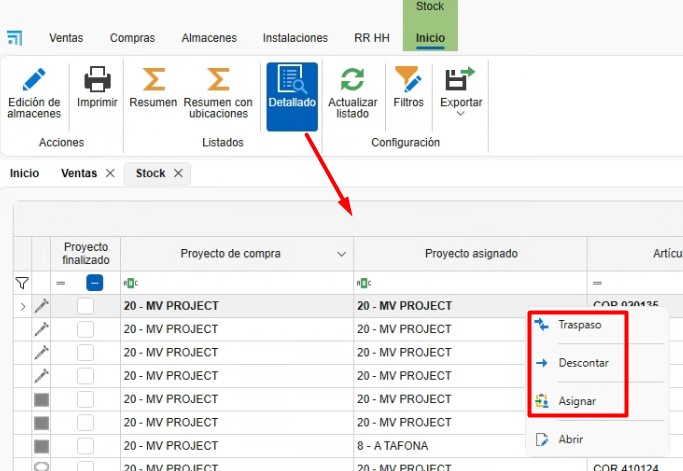Open Proyecto de compra column dropdown
The image size is (683, 471).
point(342,254)
